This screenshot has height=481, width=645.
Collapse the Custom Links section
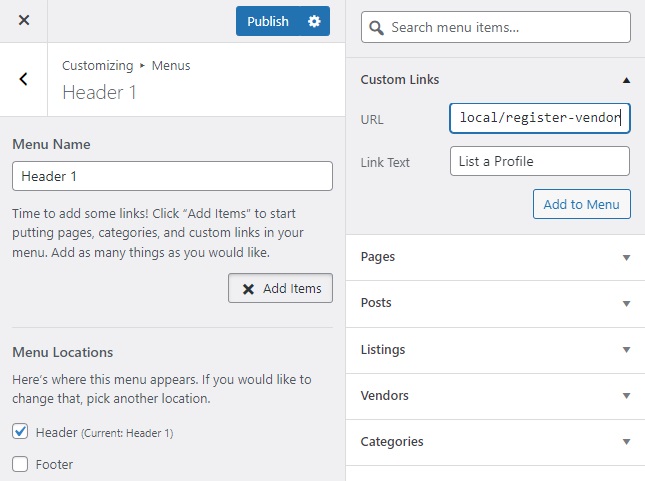click(626, 80)
